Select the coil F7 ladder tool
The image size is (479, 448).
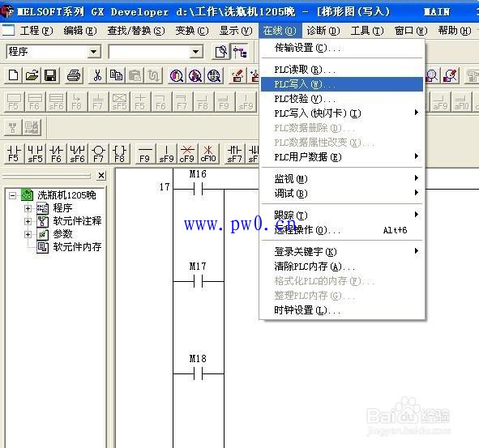point(98,154)
